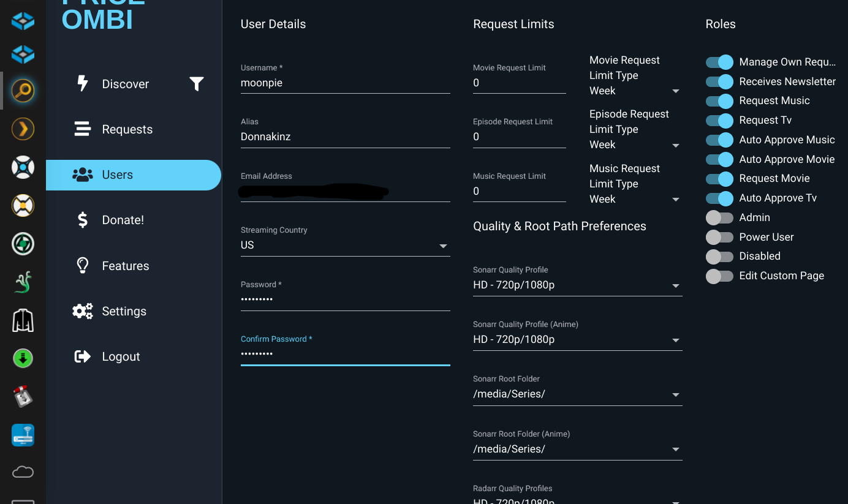Select the yellow circular sidebar app icon

tap(23, 206)
